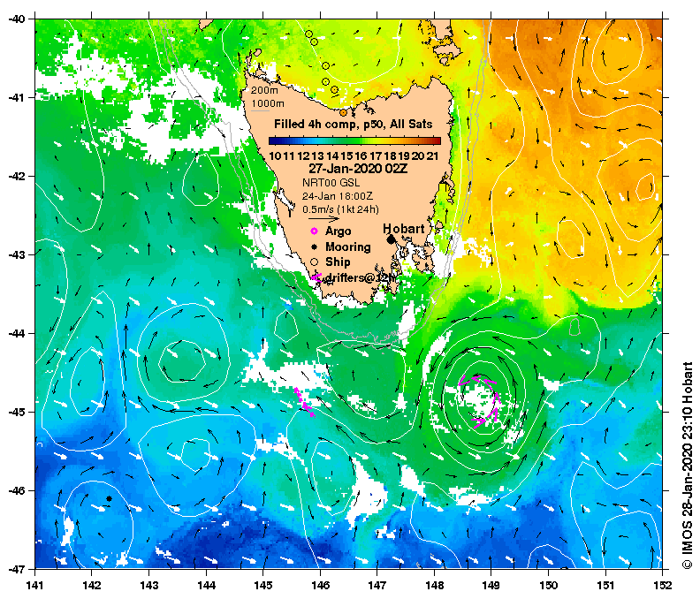Click the '27-Jan-2020 02Z' date label
Viewport: 700px width, 599px height.
point(358,169)
